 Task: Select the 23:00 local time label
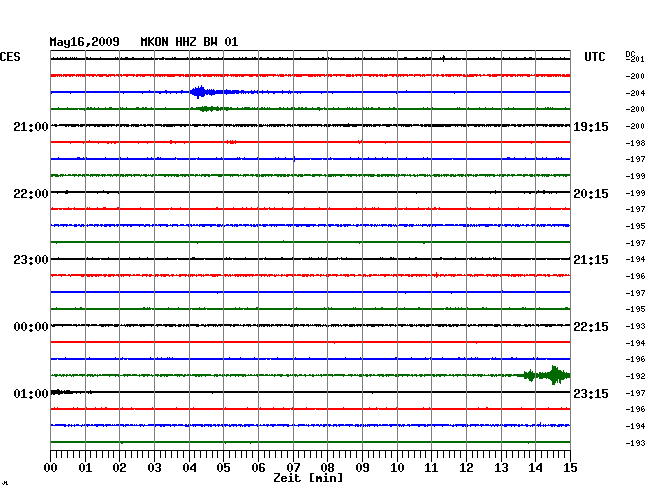coord(31,260)
